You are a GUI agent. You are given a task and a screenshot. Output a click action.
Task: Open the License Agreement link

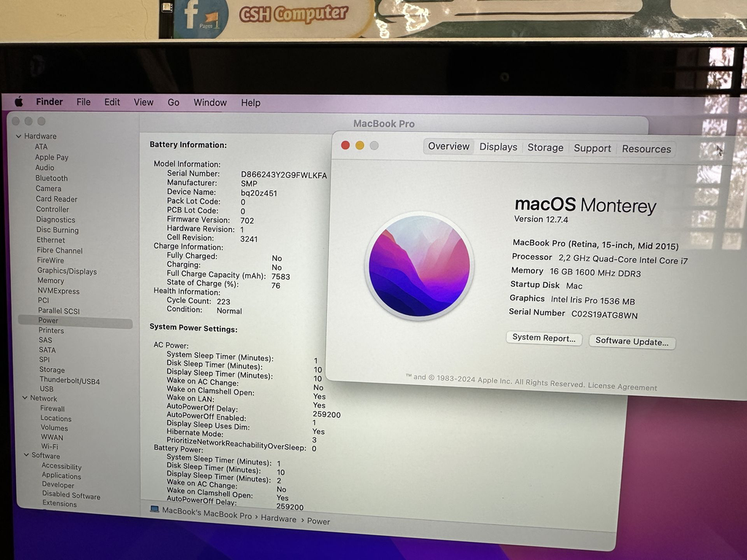coord(622,386)
